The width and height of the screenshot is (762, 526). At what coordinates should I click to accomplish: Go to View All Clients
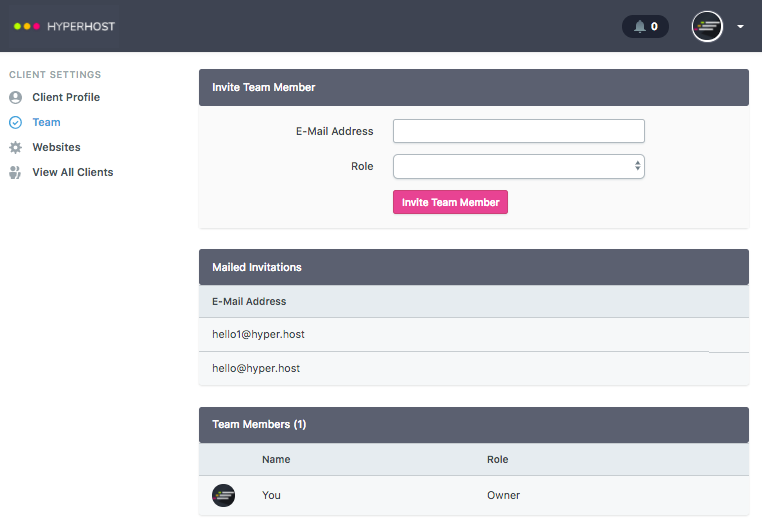click(x=73, y=173)
